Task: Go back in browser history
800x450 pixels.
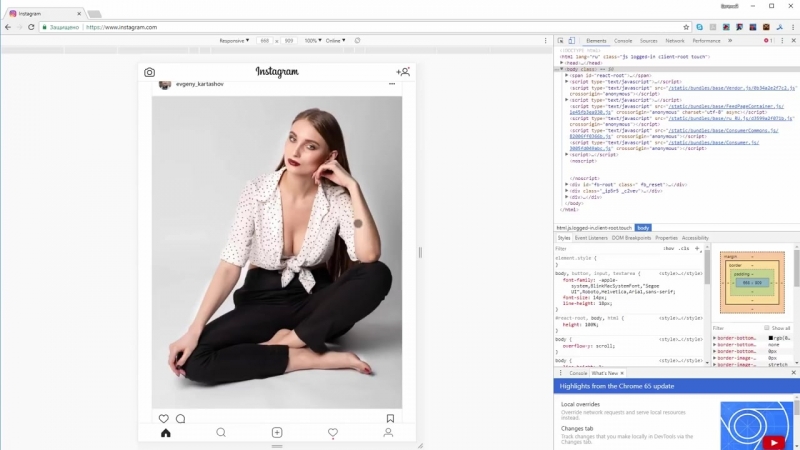Action: (x=8, y=27)
